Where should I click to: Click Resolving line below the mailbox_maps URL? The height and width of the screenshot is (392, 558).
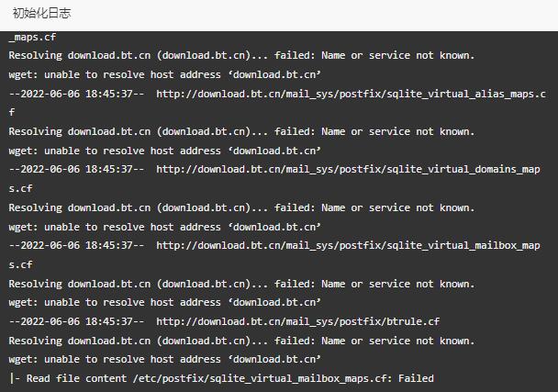[x=241, y=284]
